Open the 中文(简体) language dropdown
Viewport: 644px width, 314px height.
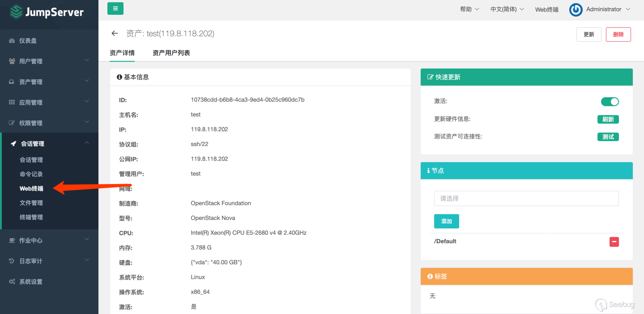point(507,9)
